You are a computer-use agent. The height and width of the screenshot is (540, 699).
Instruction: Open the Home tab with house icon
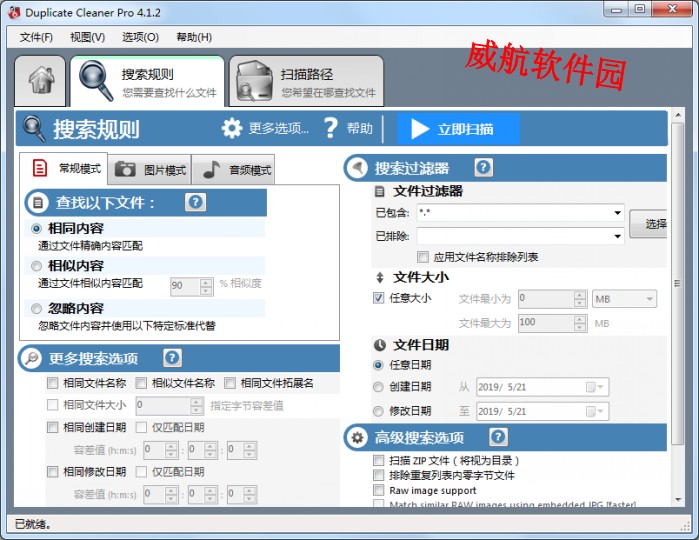point(41,81)
